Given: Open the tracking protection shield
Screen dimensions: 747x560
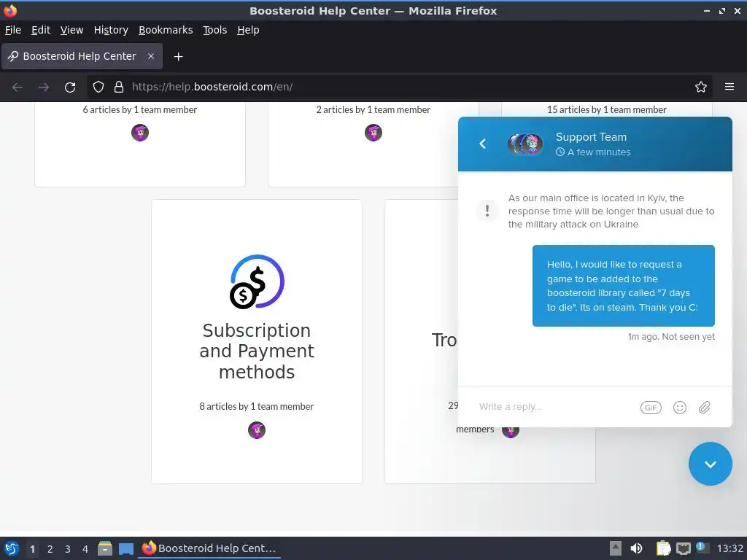Looking at the screenshot, I should pos(98,87).
